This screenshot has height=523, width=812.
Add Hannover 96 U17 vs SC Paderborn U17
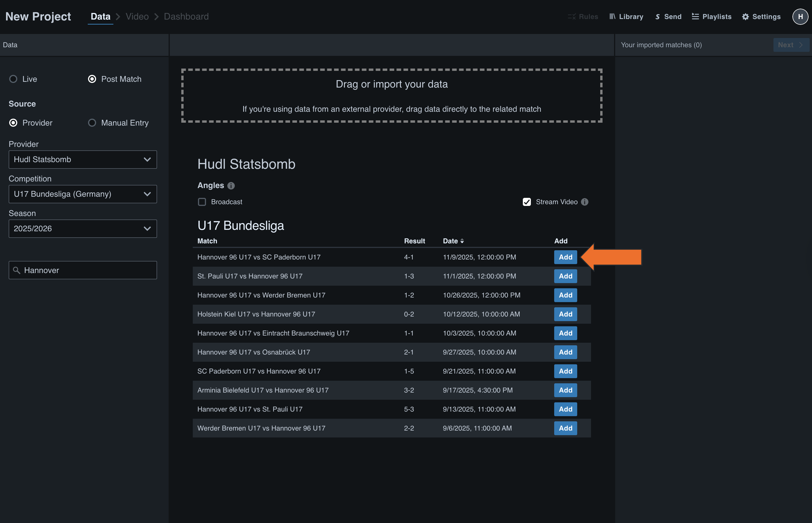pos(565,257)
